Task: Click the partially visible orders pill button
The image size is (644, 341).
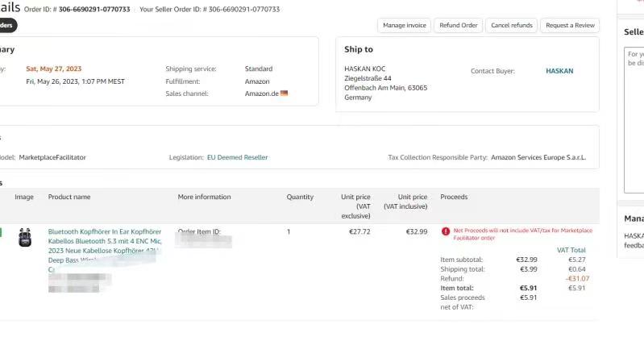Action: point(7,25)
